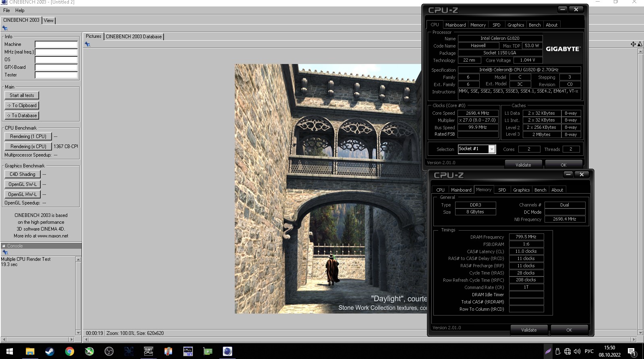Open OBS Studio from taskbar
The width and height of the screenshot is (644, 359).
point(109,351)
